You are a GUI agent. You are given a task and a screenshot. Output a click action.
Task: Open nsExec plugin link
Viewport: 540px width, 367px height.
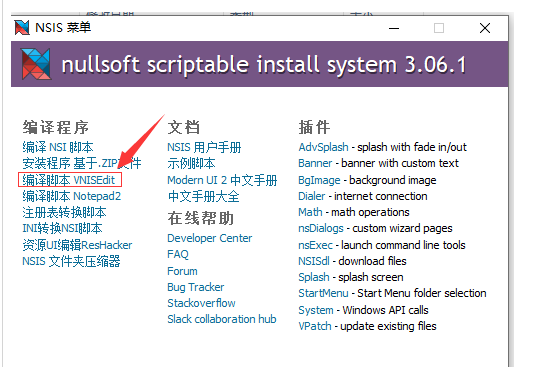(315, 245)
